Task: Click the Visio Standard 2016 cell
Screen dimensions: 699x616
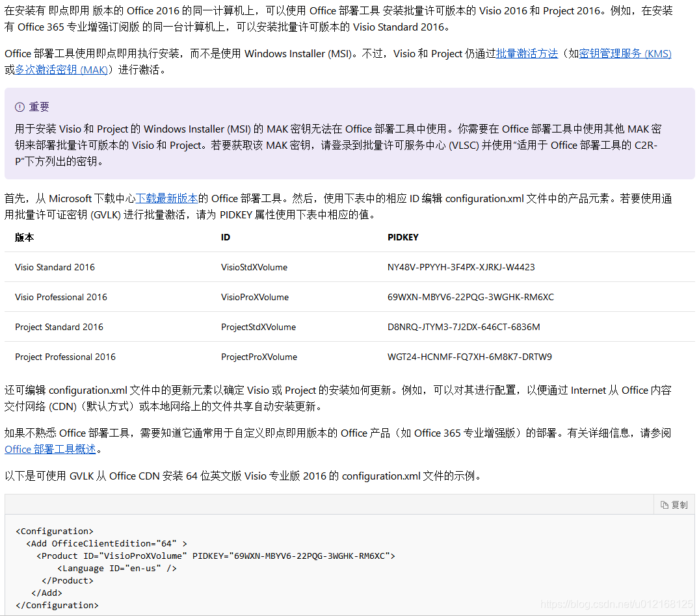Action: click(55, 267)
